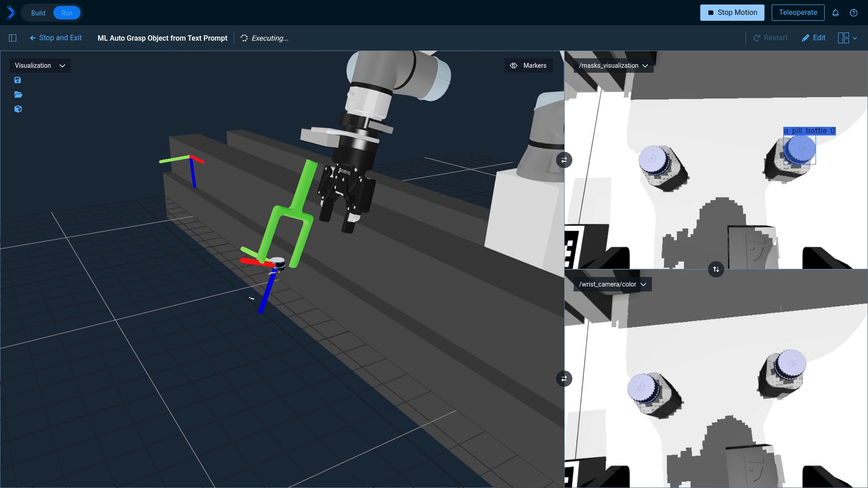Click Stop and Exit link
The width and height of the screenshot is (868, 488).
pyautogui.click(x=56, y=38)
